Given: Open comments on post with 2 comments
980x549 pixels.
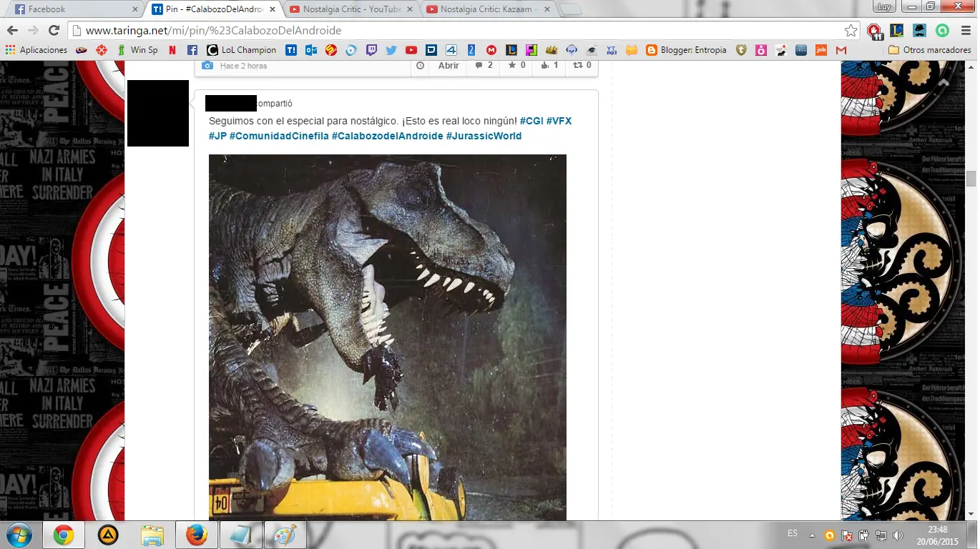Looking at the screenshot, I should [x=484, y=65].
